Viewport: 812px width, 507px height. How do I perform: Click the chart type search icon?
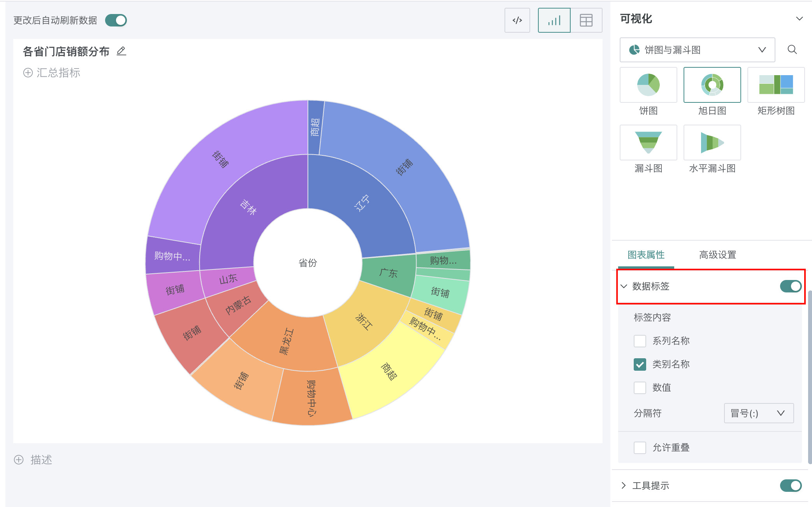click(792, 49)
